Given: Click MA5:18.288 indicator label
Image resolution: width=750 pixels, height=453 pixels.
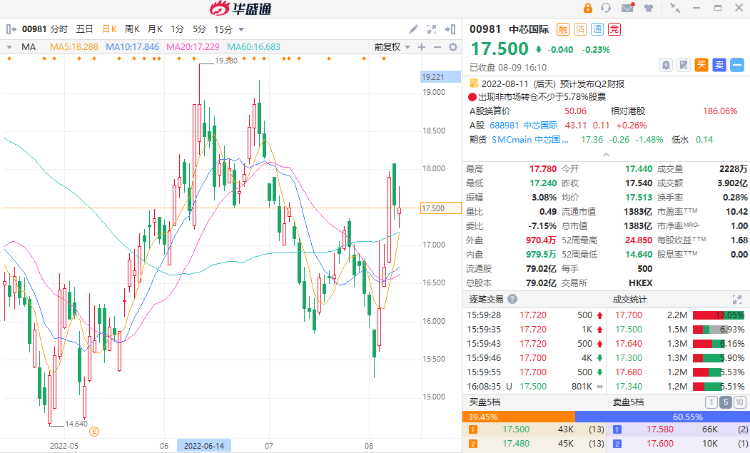Looking at the screenshot, I should [74, 47].
